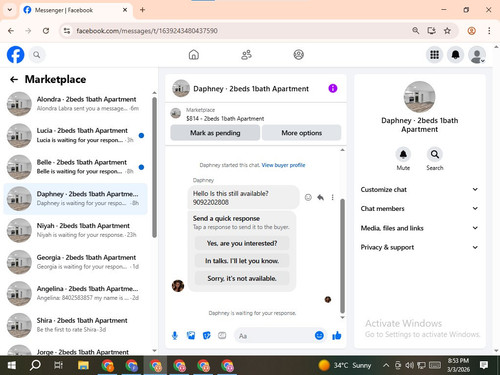Open Georgia's apartment conversation
500x375 pixels.
[x=76, y=262]
